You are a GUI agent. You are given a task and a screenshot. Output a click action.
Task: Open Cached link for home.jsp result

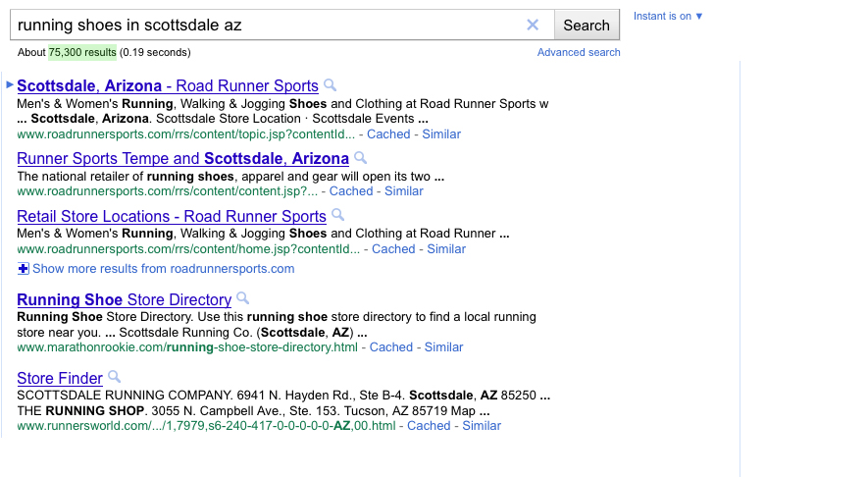tap(393, 248)
